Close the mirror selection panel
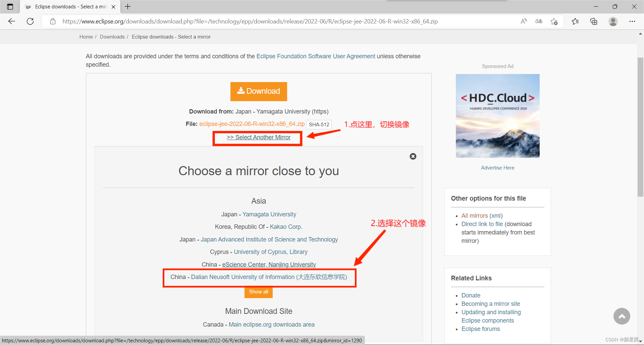The width and height of the screenshot is (644, 345). (x=413, y=156)
